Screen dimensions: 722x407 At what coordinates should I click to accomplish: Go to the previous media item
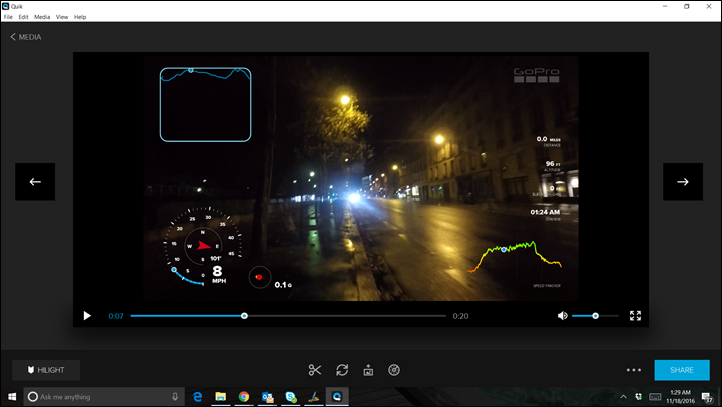pos(35,182)
